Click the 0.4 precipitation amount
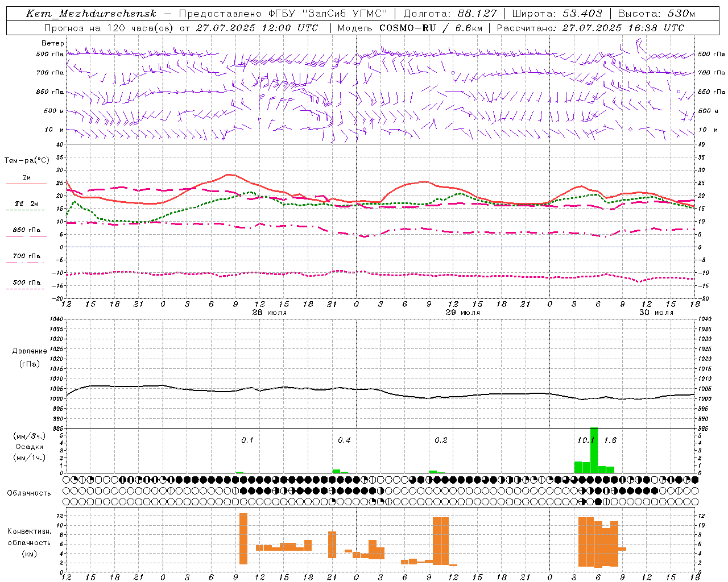Screen dimensions: 728x582 344,440
